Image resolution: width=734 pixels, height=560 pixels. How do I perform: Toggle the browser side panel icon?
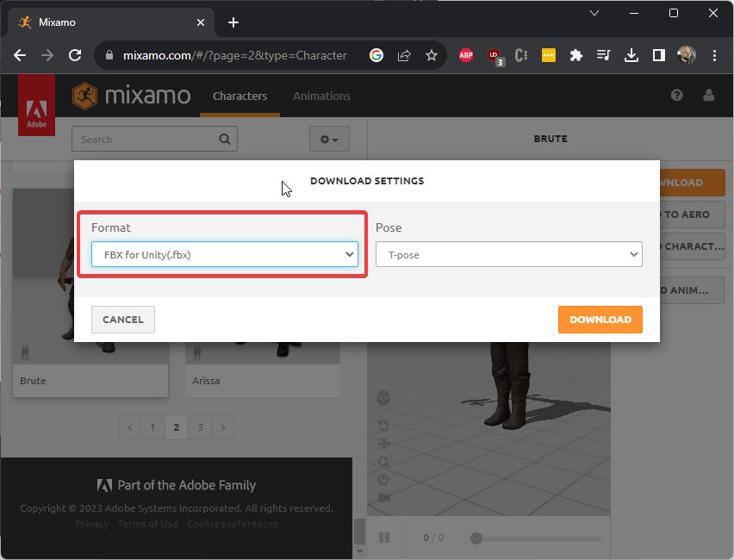[659, 55]
